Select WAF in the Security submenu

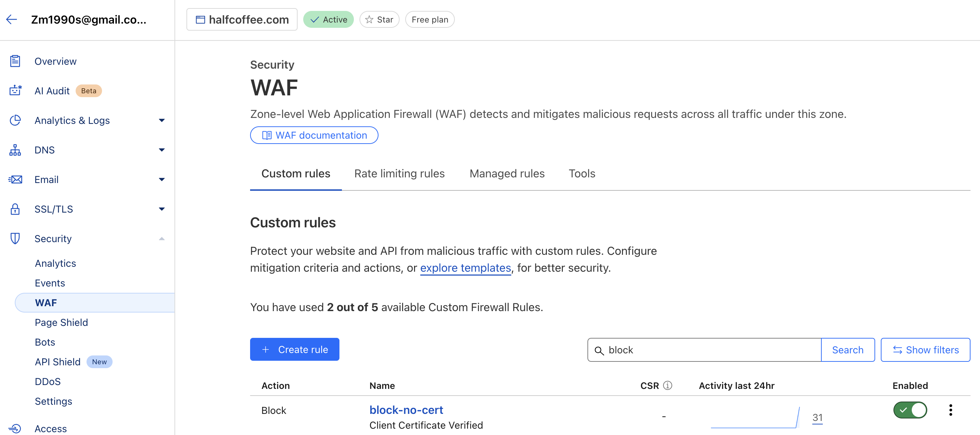(x=95, y=303)
